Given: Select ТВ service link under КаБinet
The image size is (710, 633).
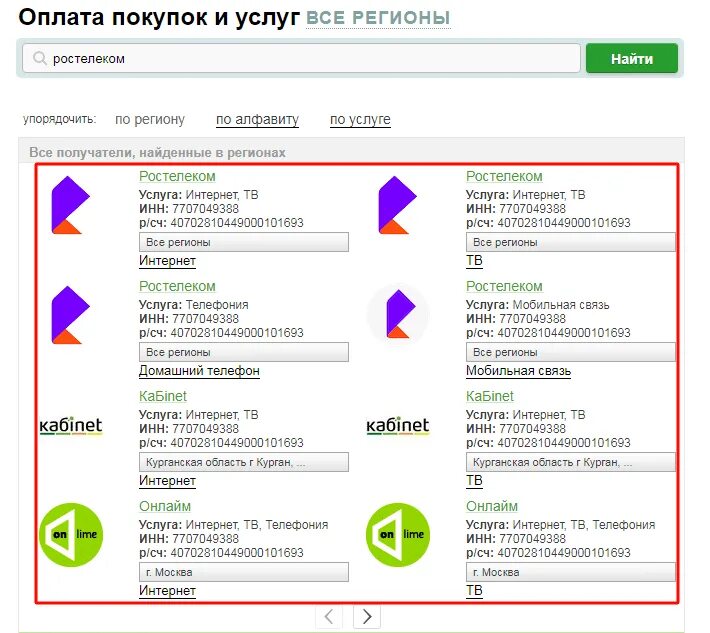Looking at the screenshot, I should click(x=474, y=481).
